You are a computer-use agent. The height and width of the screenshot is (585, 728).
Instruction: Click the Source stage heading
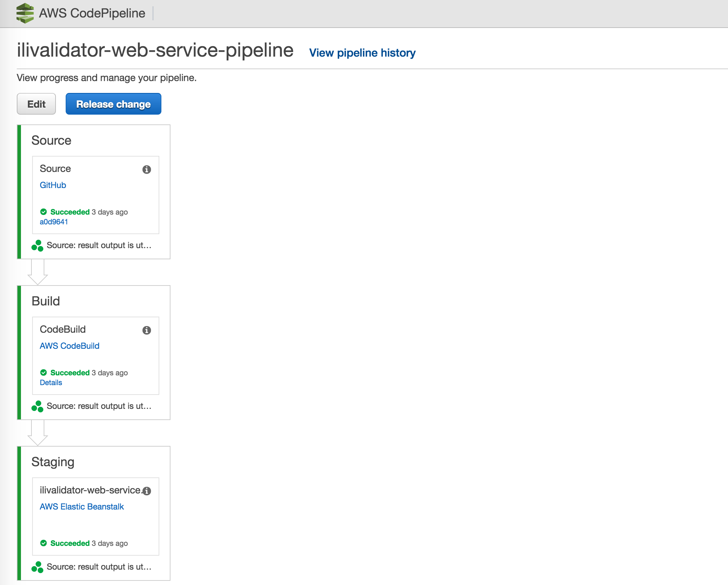(x=51, y=140)
